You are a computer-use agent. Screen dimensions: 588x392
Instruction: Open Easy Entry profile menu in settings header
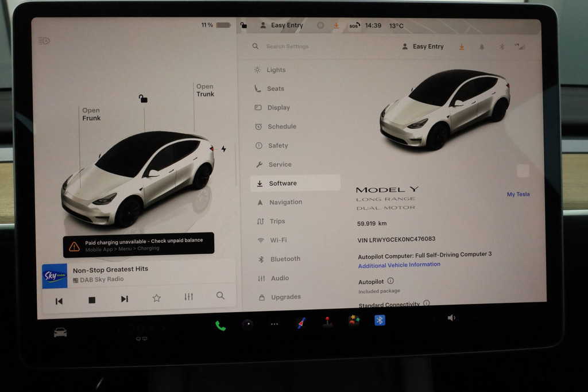point(423,46)
